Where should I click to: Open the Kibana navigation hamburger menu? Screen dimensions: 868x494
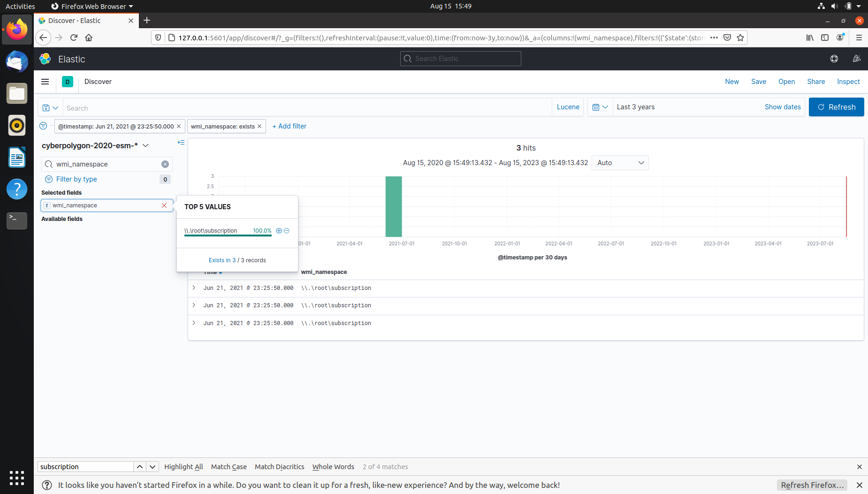coord(45,82)
